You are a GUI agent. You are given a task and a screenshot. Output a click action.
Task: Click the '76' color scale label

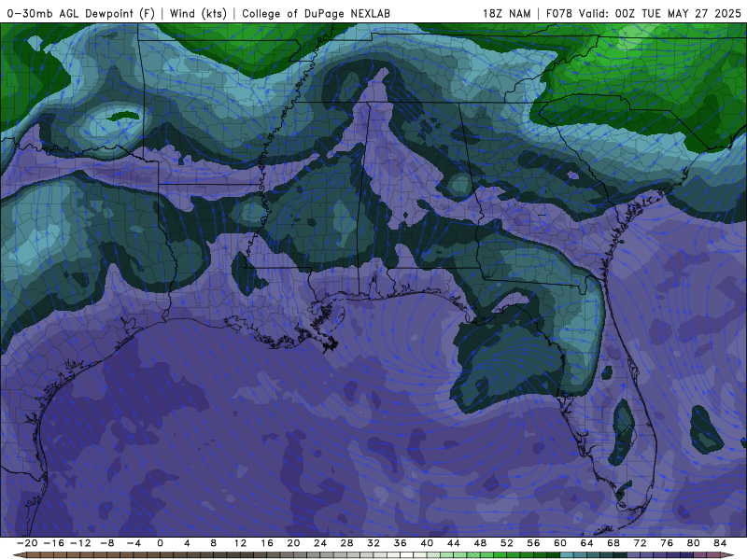click(667, 543)
